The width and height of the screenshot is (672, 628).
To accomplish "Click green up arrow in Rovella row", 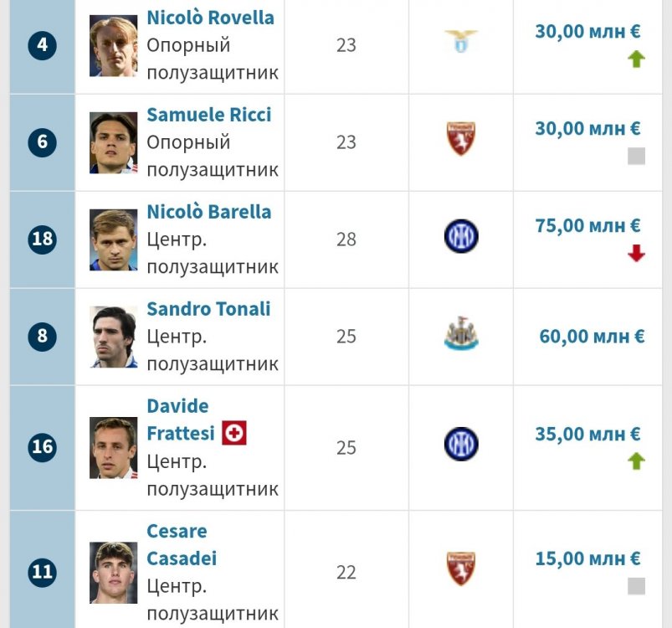I will [636, 59].
